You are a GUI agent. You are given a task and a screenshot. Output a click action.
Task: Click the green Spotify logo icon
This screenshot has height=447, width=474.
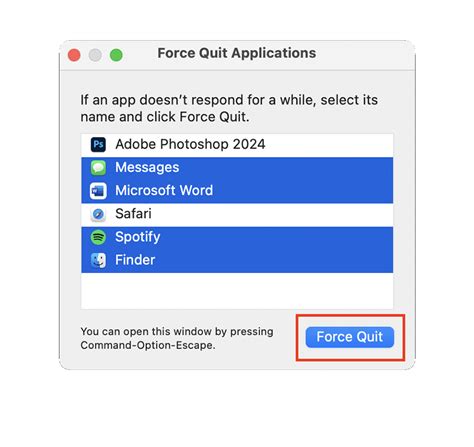(x=98, y=237)
